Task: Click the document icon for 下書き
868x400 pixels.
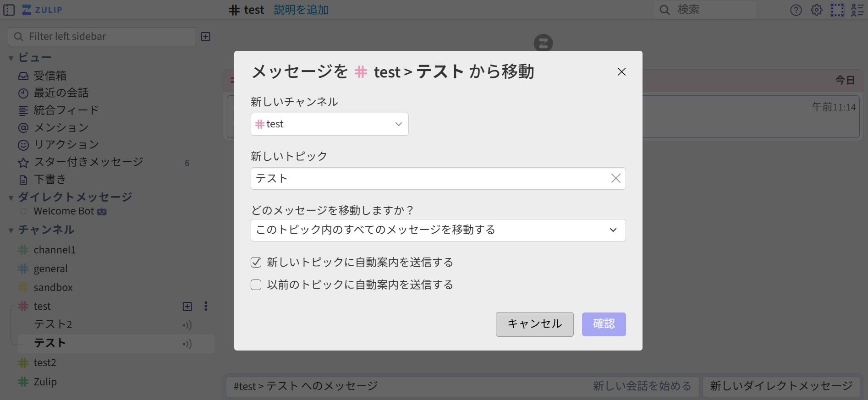Action: click(23, 180)
